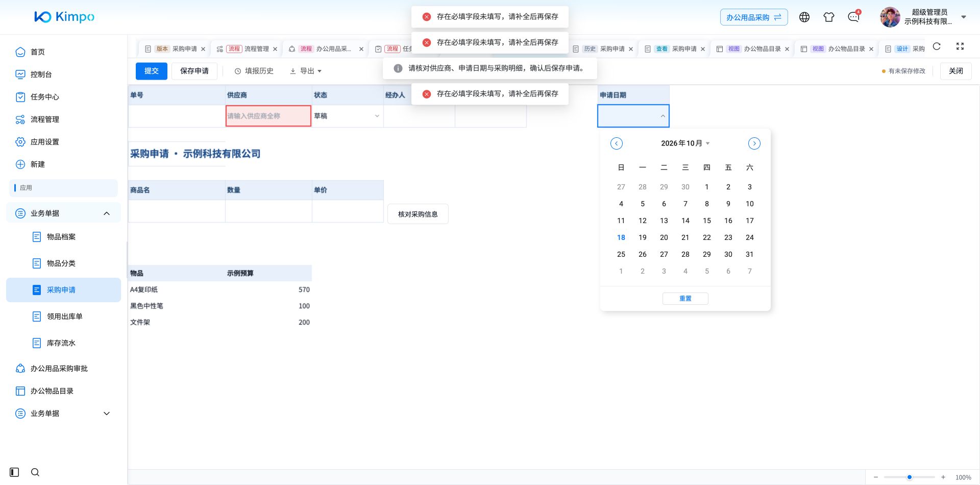Open 物品分类 in sidebar

(63, 263)
